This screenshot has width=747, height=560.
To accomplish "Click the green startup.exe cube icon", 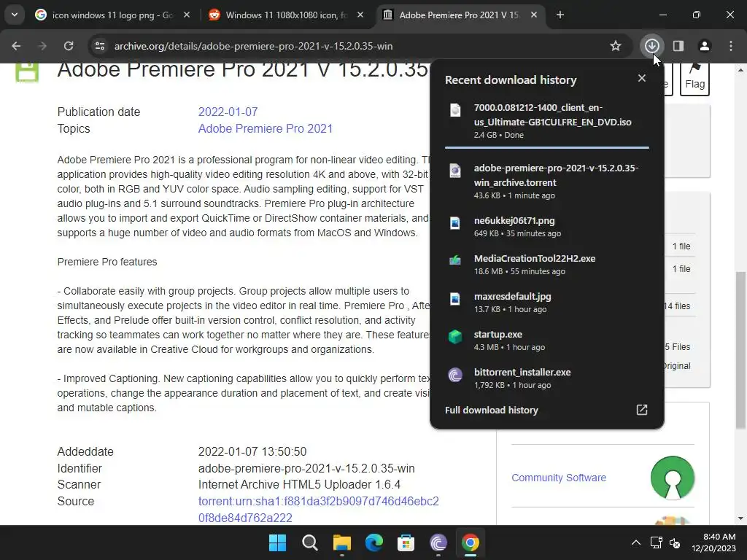I will coord(455,337).
